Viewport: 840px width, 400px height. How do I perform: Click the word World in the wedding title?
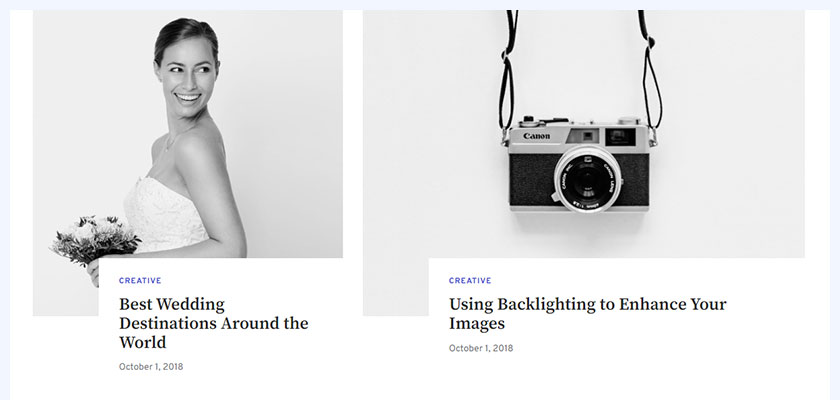click(x=142, y=342)
